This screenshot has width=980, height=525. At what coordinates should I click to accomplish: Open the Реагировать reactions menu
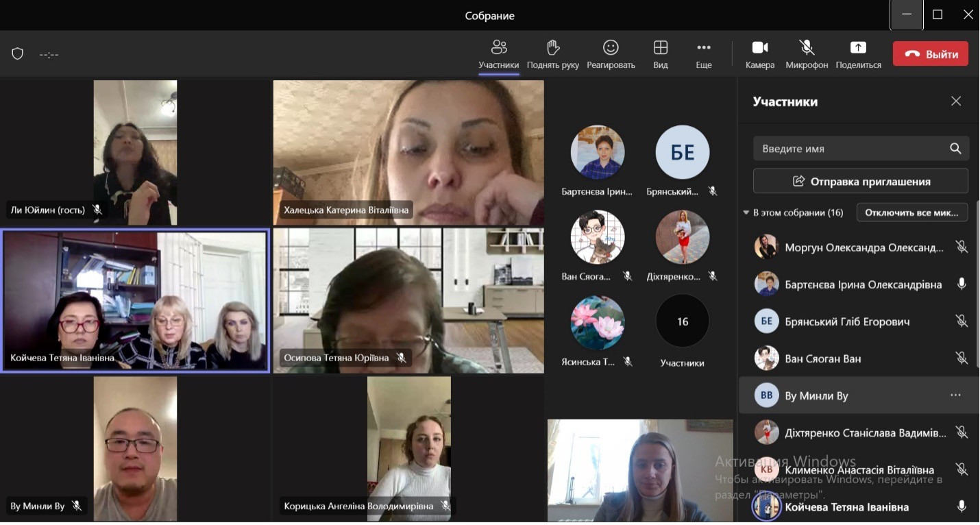(610, 54)
